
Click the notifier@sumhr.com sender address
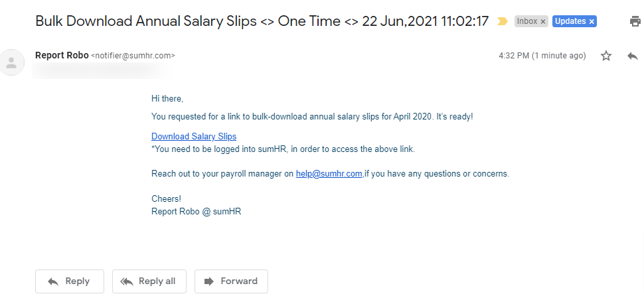133,56
